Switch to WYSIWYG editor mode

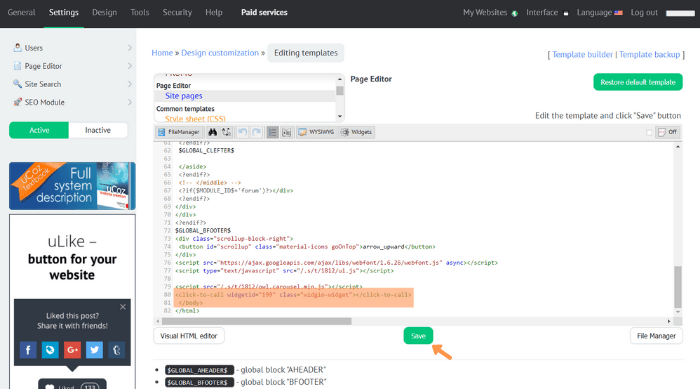(x=316, y=132)
